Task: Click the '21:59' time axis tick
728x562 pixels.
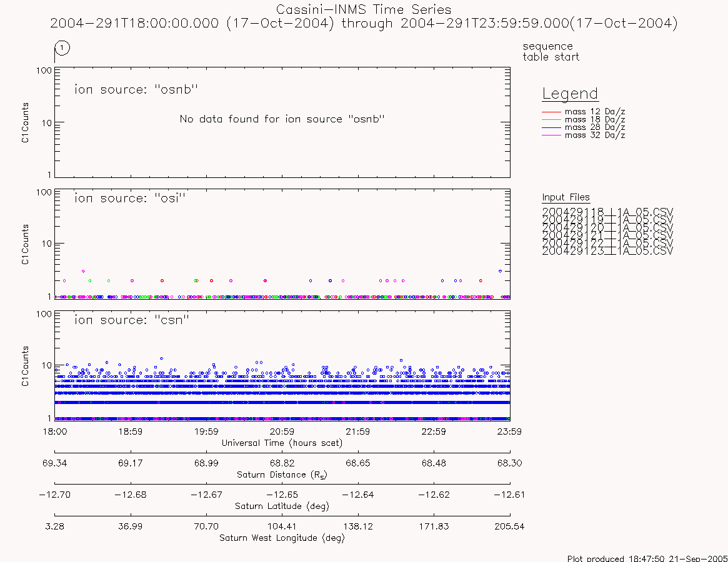Action: tap(358, 431)
